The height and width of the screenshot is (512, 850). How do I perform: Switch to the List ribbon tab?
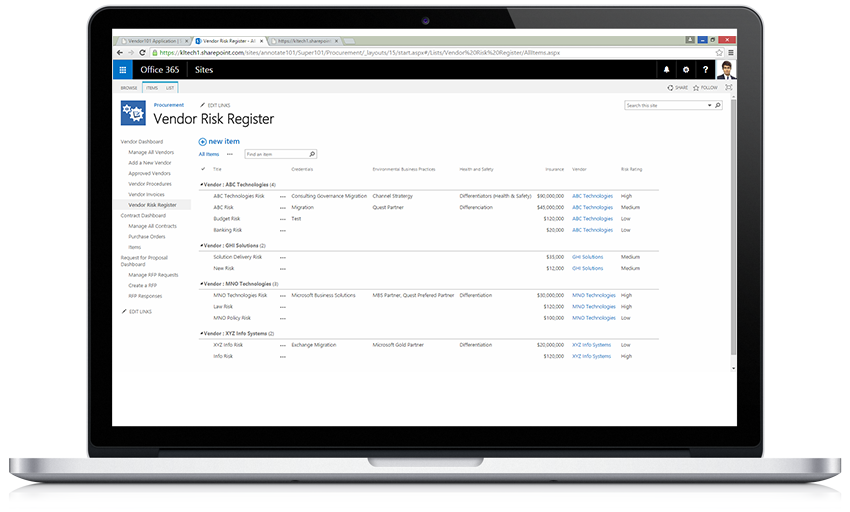(170, 88)
